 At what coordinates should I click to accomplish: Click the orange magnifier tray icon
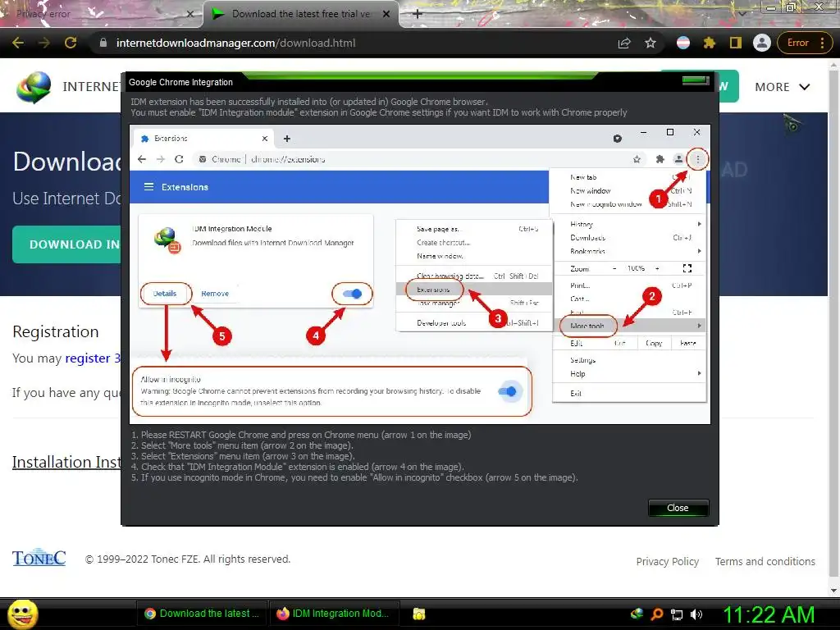pos(657,614)
